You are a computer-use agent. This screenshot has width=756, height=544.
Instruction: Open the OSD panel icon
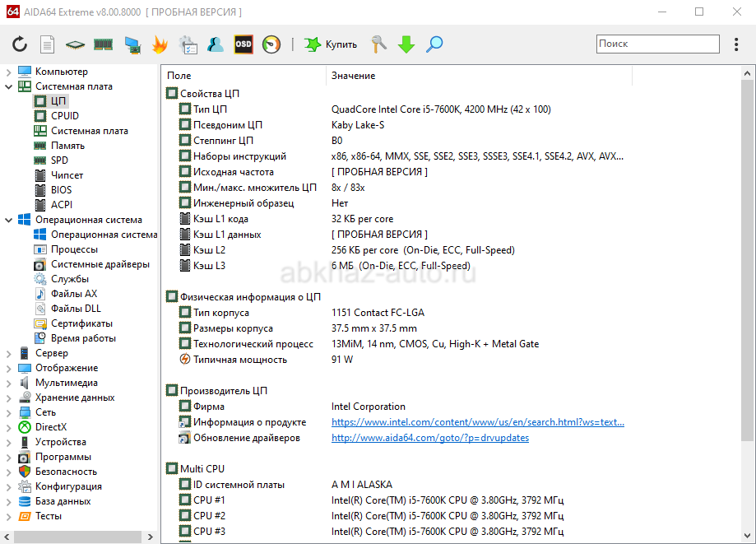coord(243,44)
